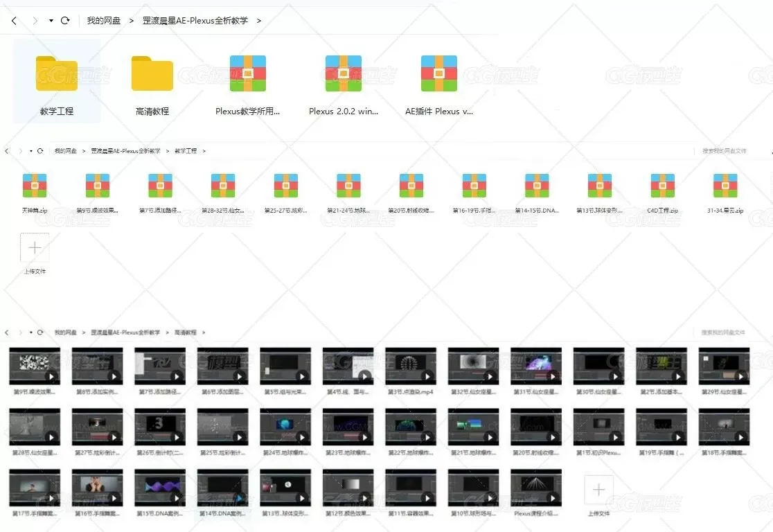The width and height of the screenshot is (773, 532).
Task: Refresh the 高清教程 folder listing
Action: click(x=40, y=332)
